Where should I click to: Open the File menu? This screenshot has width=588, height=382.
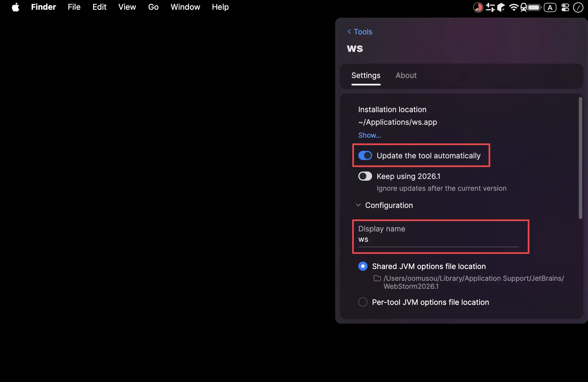point(74,7)
